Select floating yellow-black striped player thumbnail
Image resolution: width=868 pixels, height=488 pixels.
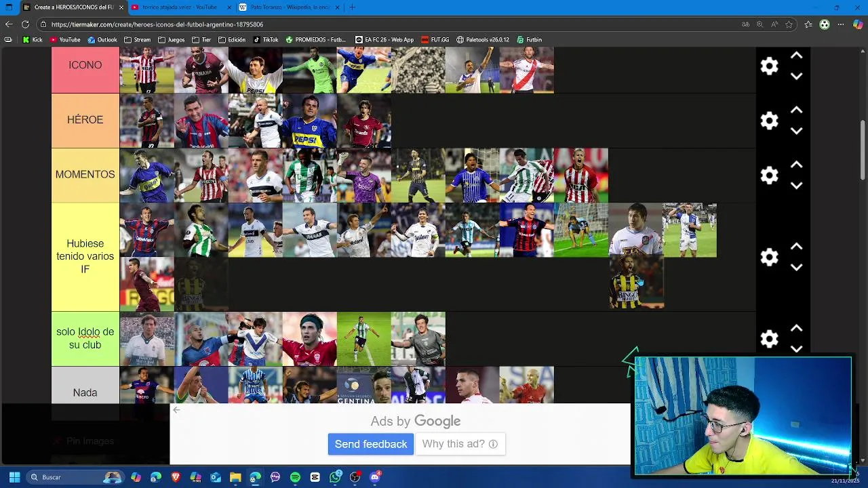pos(636,281)
